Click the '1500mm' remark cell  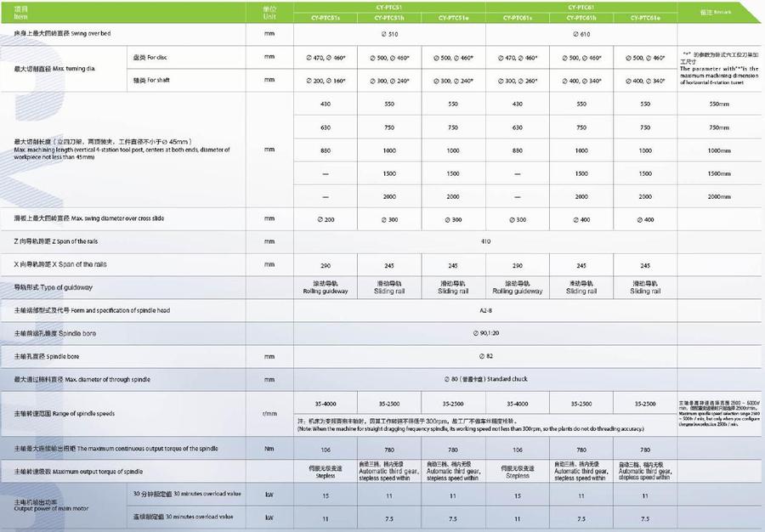(719, 173)
